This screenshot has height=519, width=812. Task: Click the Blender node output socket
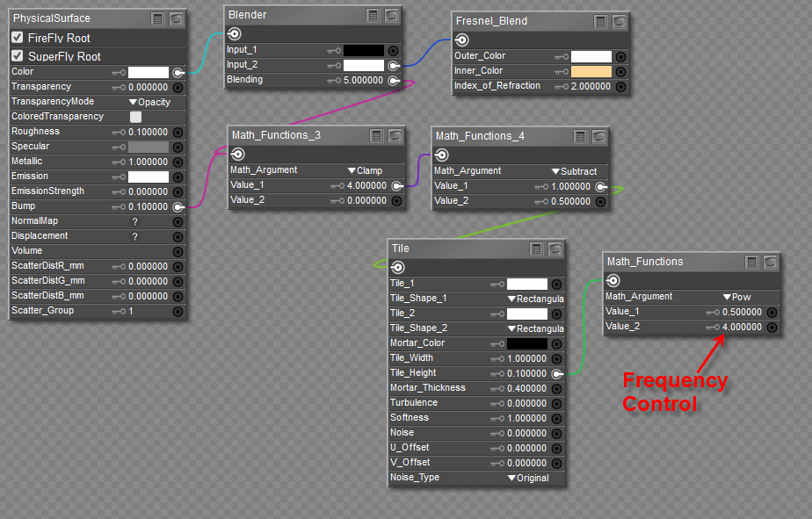[x=235, y=34]
